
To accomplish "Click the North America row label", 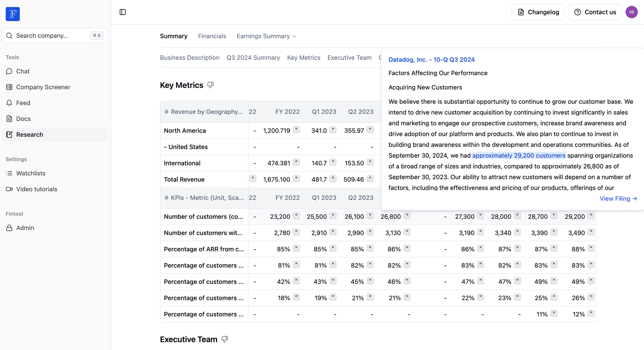I will pos(185,131).
